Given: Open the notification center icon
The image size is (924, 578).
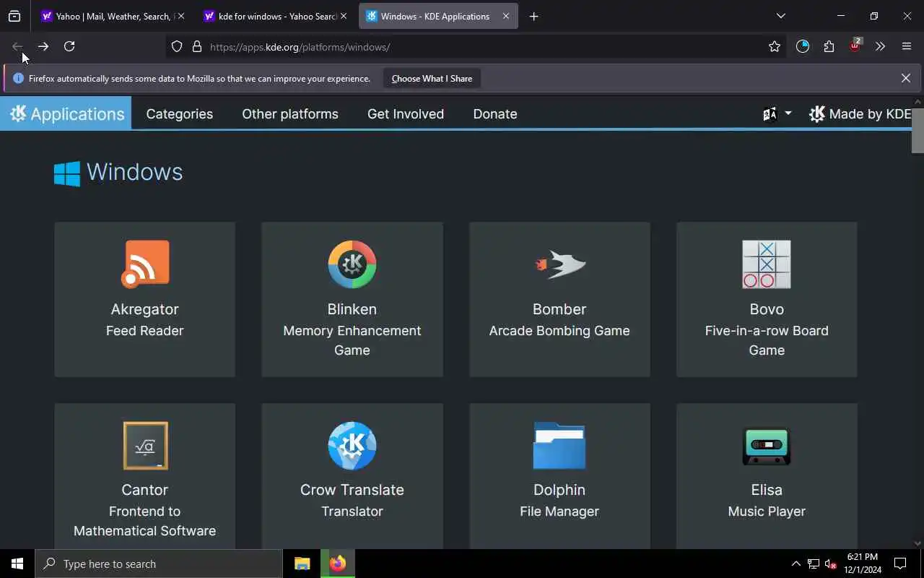Looking at the screenshot, I should pyautogui.click(x=900, y=564).
